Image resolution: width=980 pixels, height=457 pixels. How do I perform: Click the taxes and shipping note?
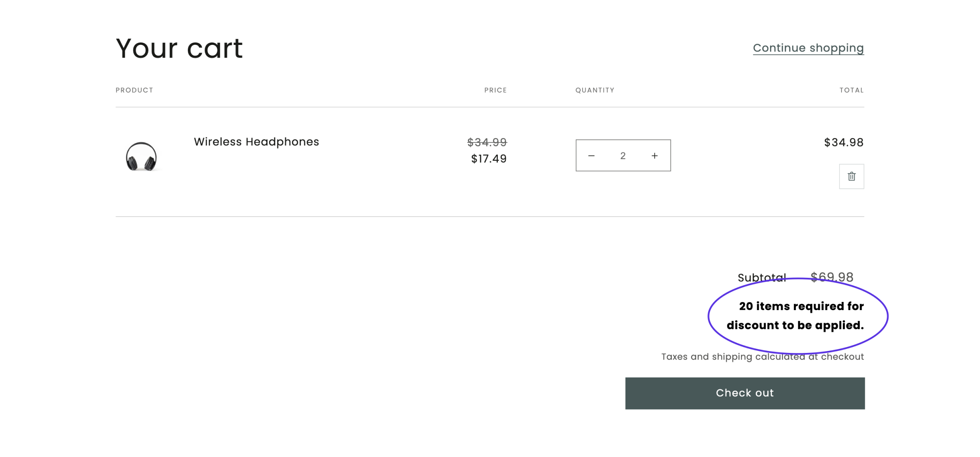(x=762, y=357)
